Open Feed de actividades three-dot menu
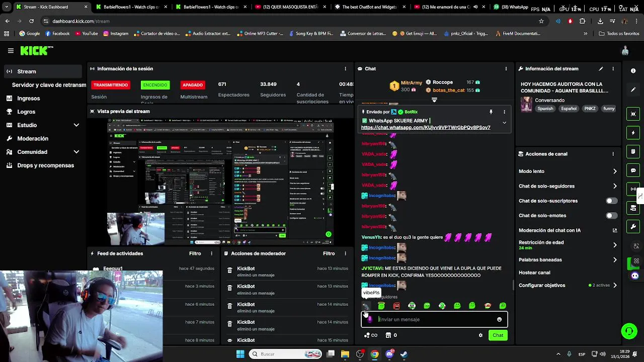Image resolution: width=644 pixels, height=362 pixels. click(211, 253)
